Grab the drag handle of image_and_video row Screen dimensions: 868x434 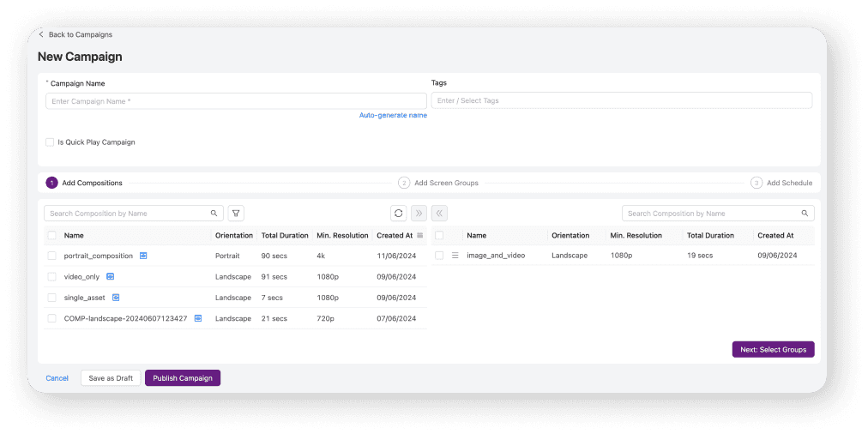coord(455,256)
